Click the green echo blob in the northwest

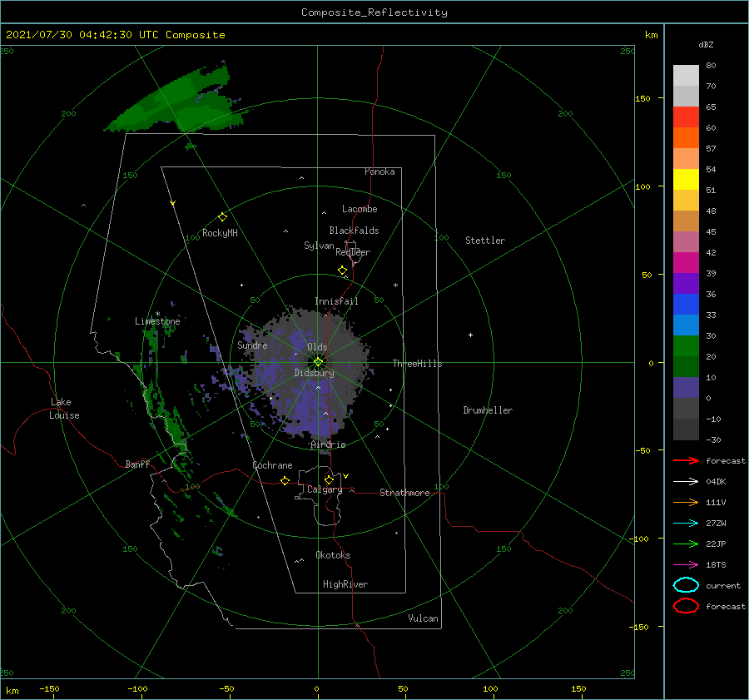click(176, 102)
